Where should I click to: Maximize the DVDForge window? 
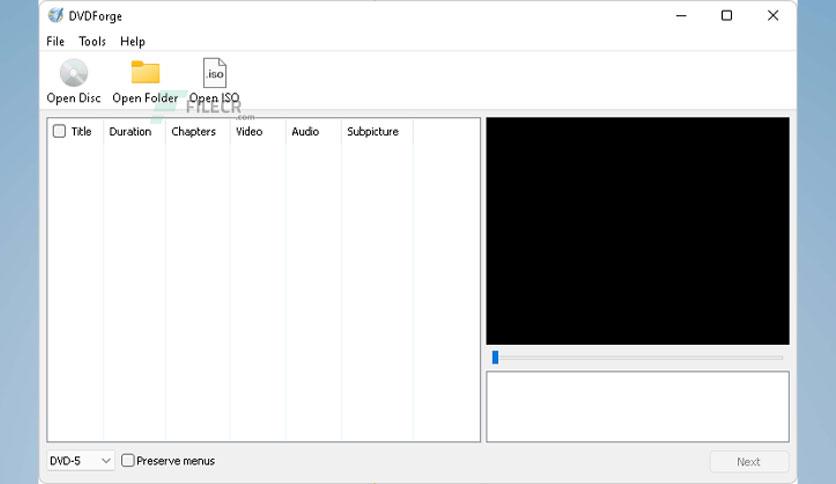727,15
